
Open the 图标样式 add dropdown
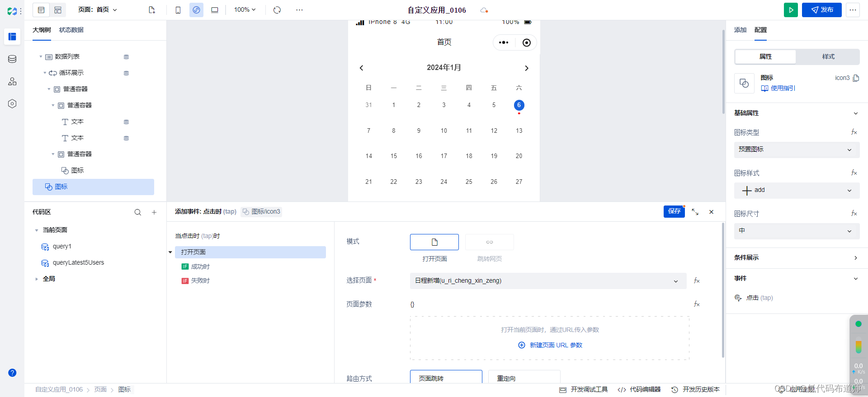tap(797, 191)
